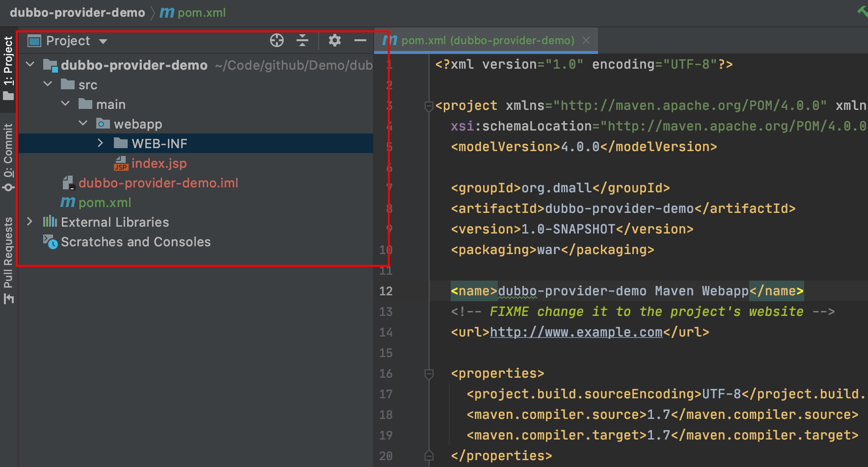Expand External Libraries node
Viewport: 868px width, 467px height.
pyautogui.click(x=30, y=221)
